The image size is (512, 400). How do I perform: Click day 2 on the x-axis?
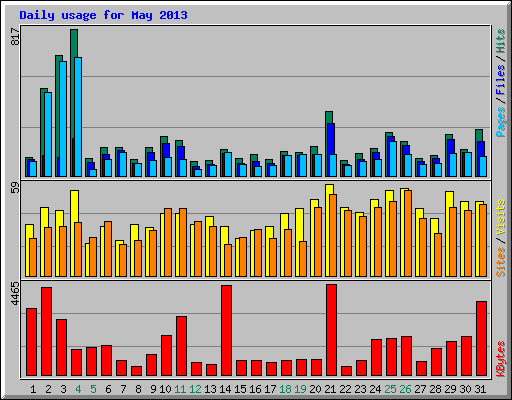48,389
